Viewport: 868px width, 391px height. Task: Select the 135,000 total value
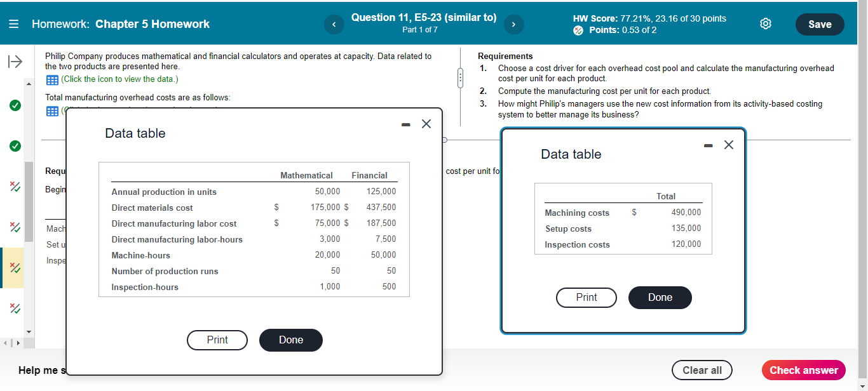tap(686, 228)
